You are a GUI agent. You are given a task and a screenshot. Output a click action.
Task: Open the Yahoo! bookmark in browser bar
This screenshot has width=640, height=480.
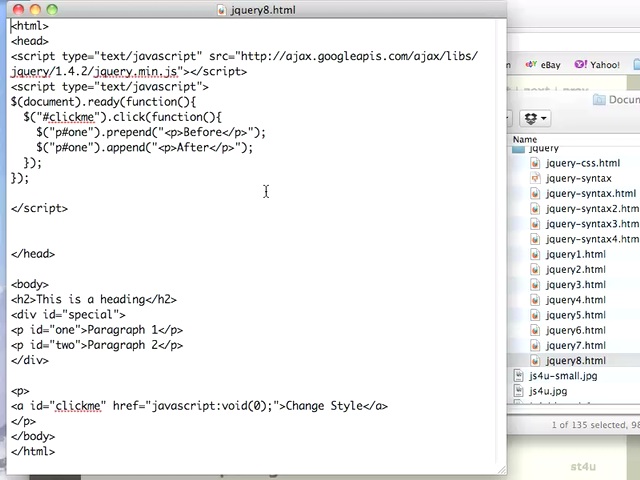coord(597,65)
